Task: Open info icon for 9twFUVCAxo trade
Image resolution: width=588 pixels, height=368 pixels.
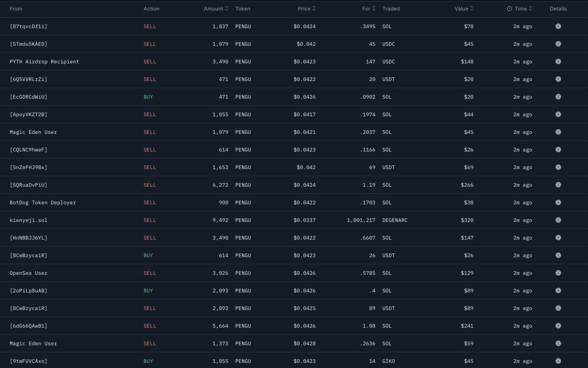Action: 558,361
